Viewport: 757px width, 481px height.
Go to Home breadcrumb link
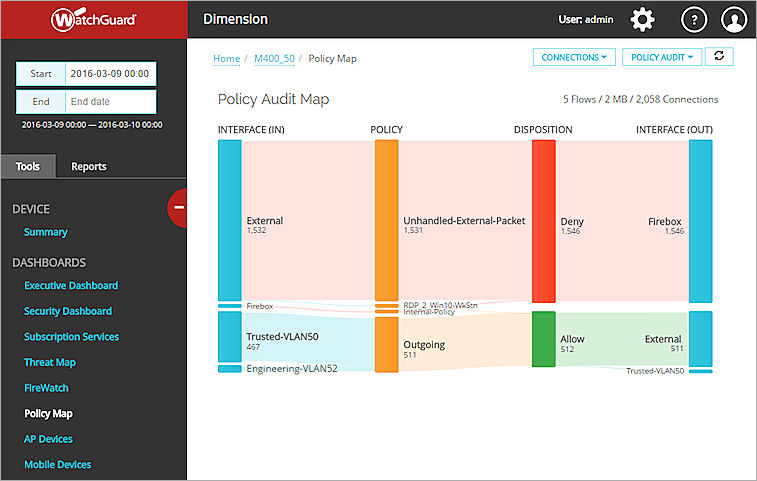[x=226, y=59]
